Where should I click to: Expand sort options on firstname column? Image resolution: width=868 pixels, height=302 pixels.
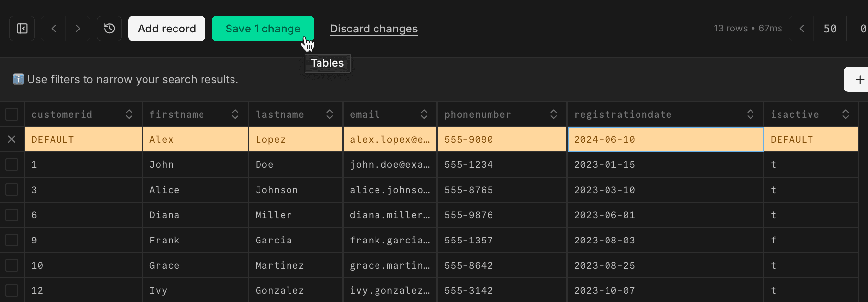tap(235, 114)
